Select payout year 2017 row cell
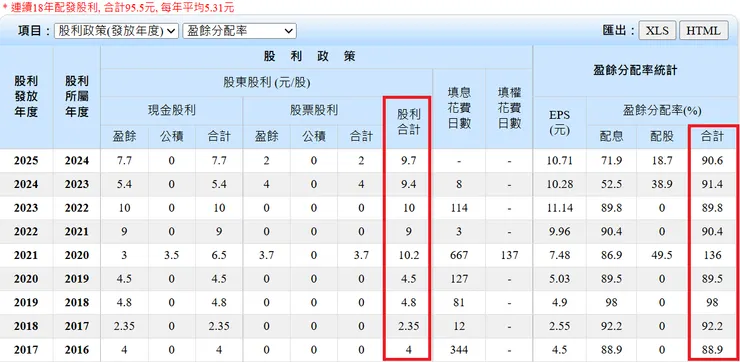This screenshot has width=740, height=362. tap(26, 350)
